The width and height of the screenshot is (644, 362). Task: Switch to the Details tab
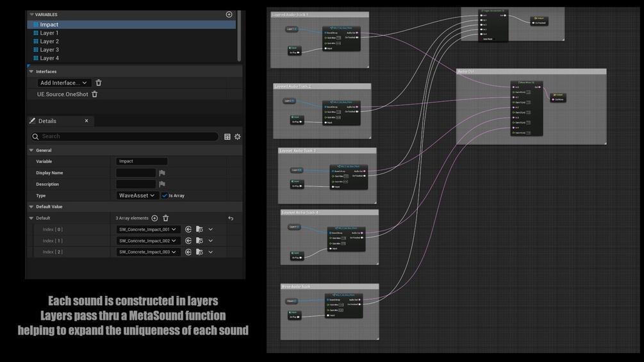[47, 121]
